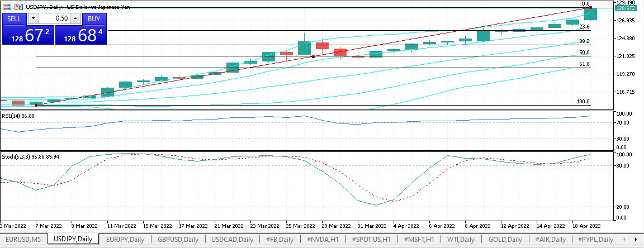
Task: Increase the lot volume with up arrow
Action: click(75, 19)
